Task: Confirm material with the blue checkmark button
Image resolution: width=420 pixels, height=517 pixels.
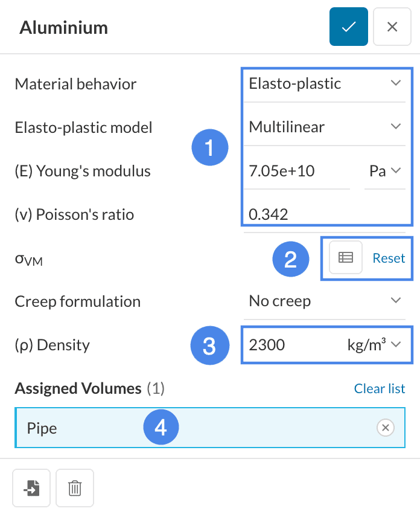Action: tap(348, 27)
